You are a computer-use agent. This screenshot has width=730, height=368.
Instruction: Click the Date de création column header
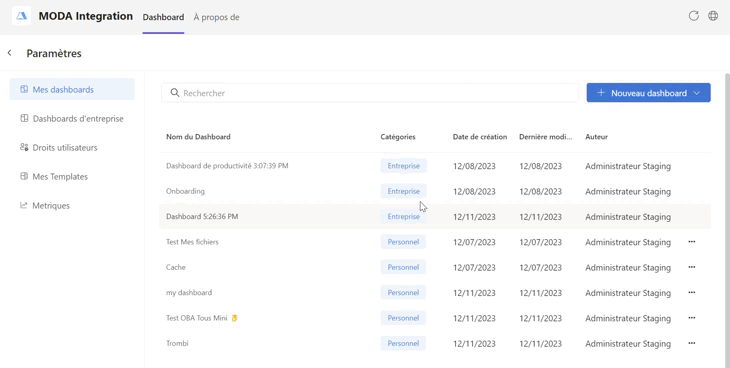[x=480, y=136]
